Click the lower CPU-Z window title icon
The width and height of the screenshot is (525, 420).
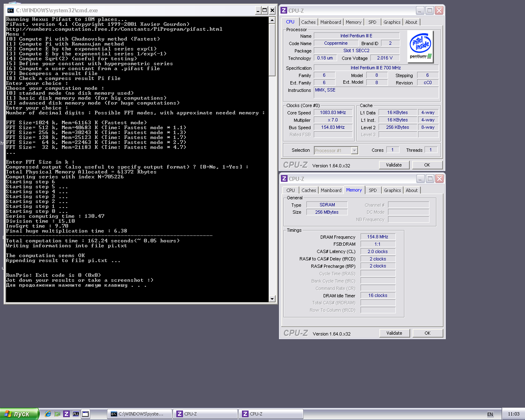click(x=284, y=179)
